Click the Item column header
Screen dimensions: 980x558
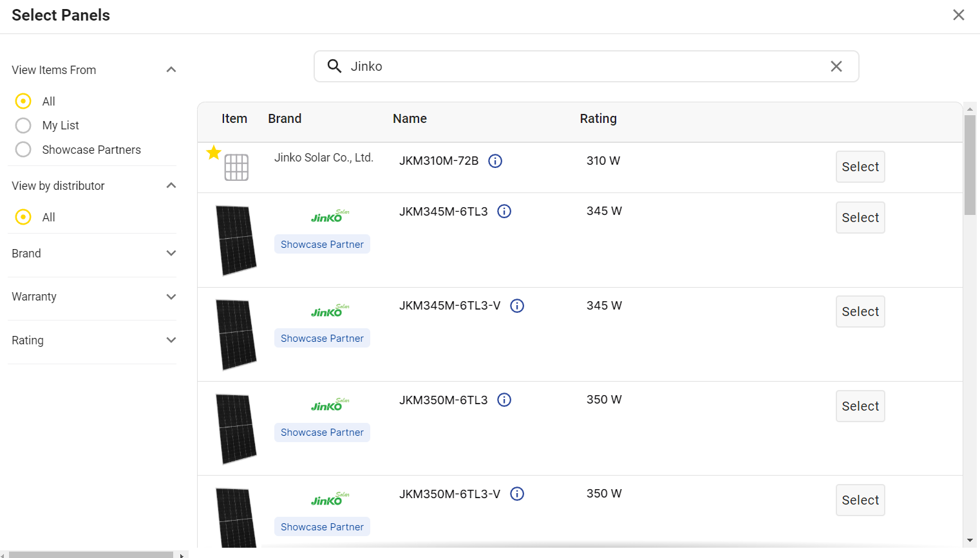pyautogui.click(x=234, y=118)
